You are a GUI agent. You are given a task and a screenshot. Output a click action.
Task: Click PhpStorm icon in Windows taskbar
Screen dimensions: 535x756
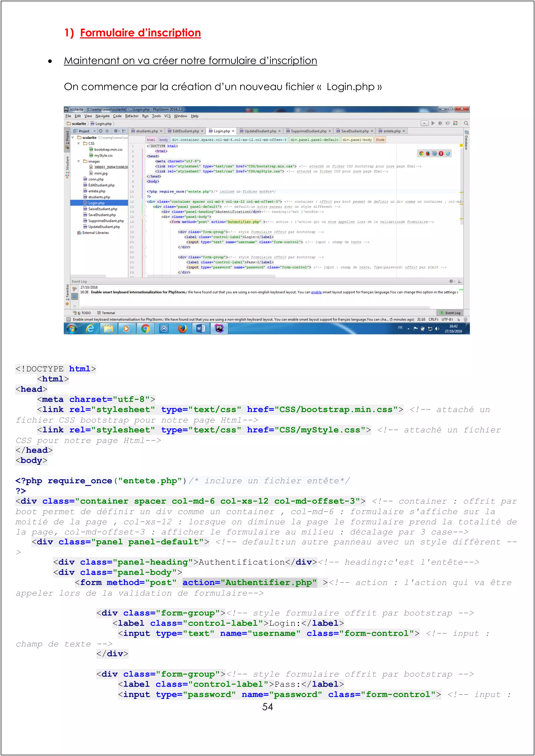pos(219,328)
